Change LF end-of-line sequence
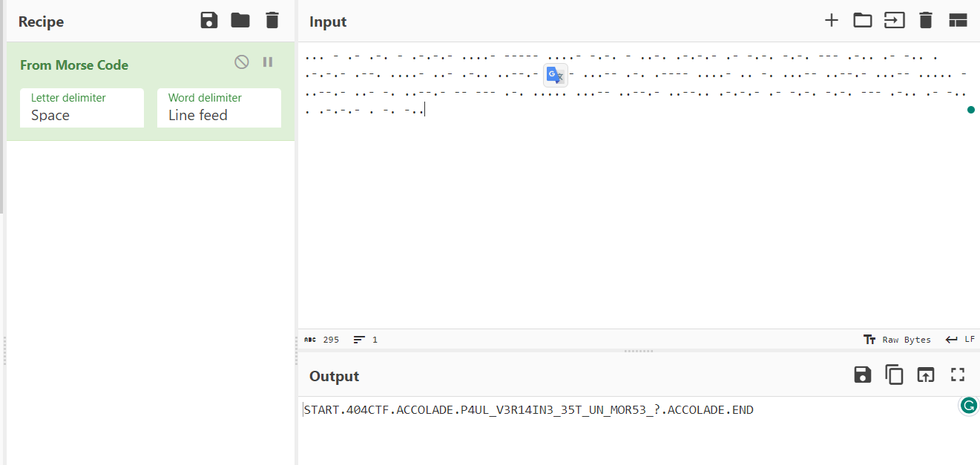This screenshot has height=465, width=980. click(x=960, y=340)
